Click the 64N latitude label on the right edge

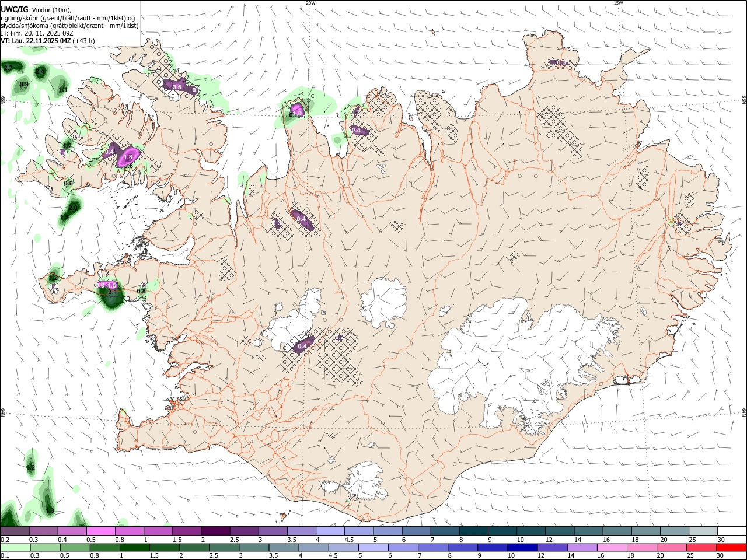[744, 412]
